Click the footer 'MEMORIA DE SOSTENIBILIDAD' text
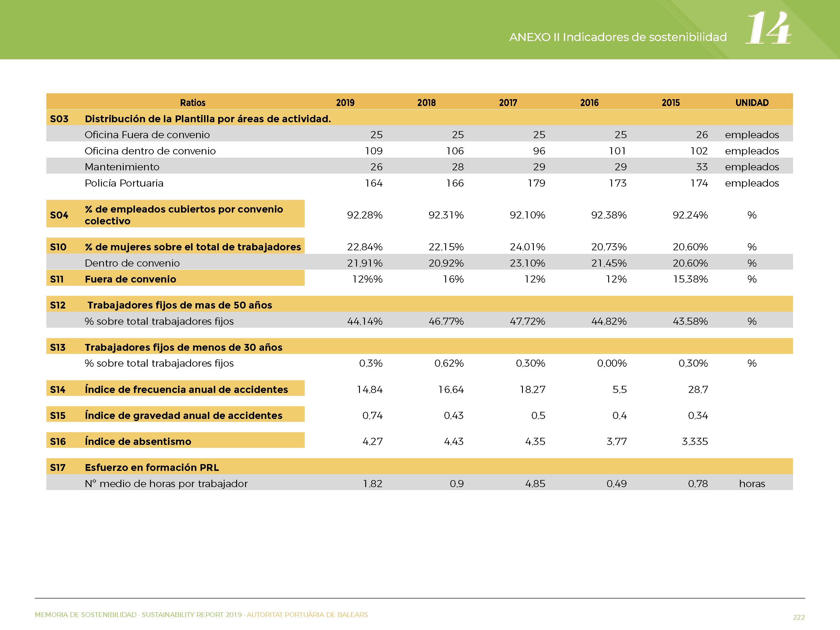The height and width of the screenshot is (630, 840). coord(85,615)
